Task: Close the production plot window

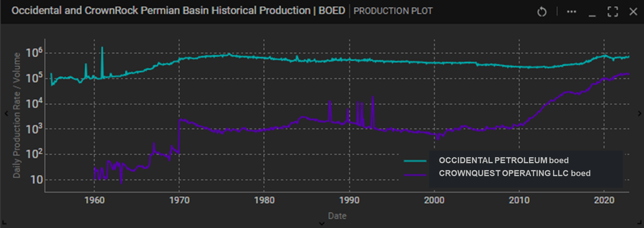Action: pyautogui.click(x=633, y=12)
